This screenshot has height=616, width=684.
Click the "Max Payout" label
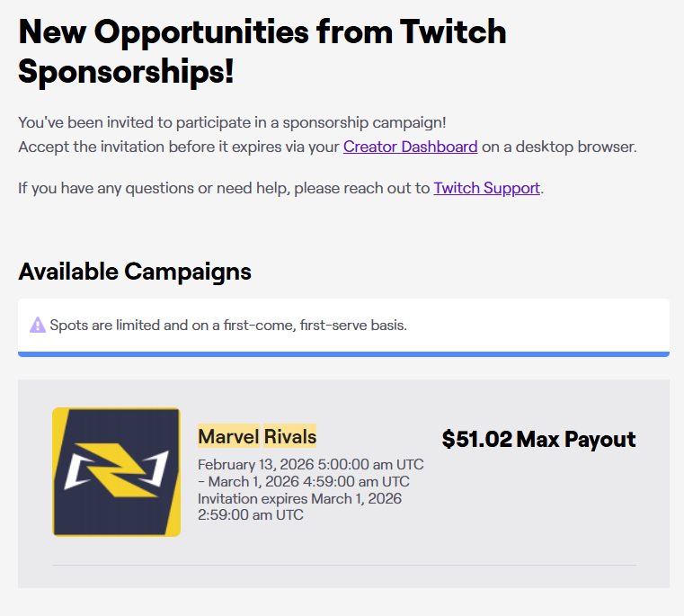point(576,439)
